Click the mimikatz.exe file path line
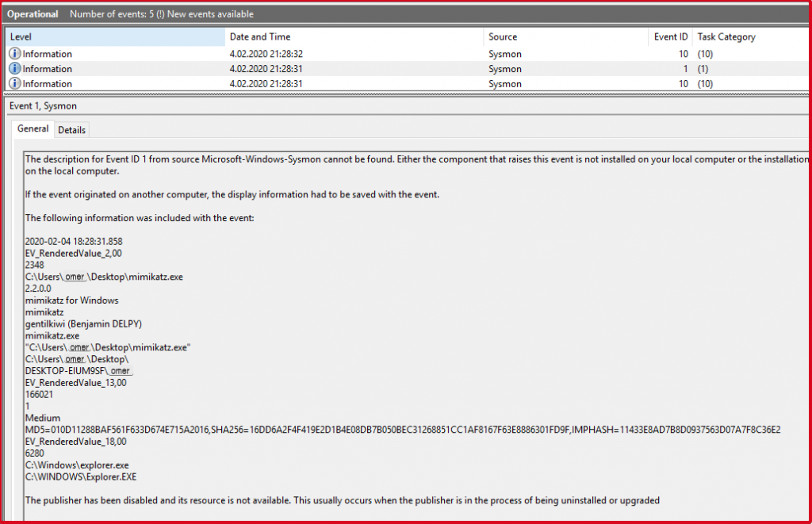 coord(103,277)
